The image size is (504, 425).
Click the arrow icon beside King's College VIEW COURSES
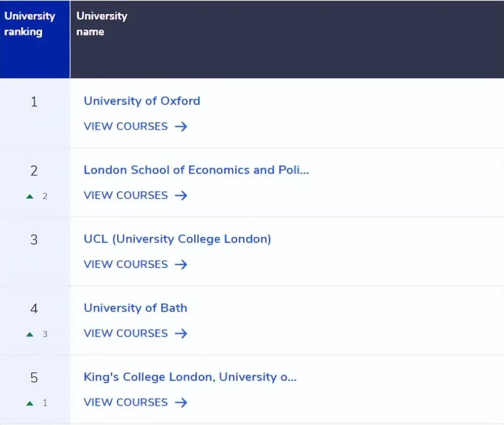click(182, 402)
